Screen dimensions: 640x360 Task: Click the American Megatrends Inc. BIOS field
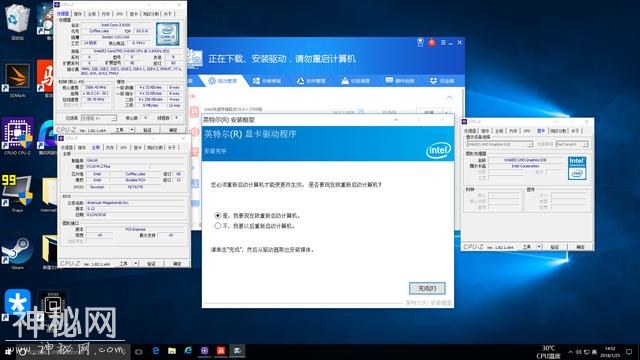pyautogui.click(x=135, y=202)
